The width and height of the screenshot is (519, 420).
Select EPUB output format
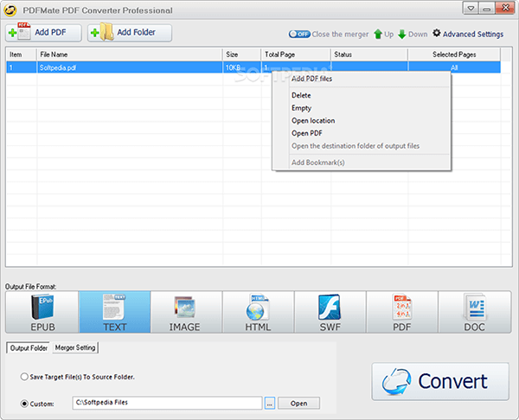[x=42, y=312]
